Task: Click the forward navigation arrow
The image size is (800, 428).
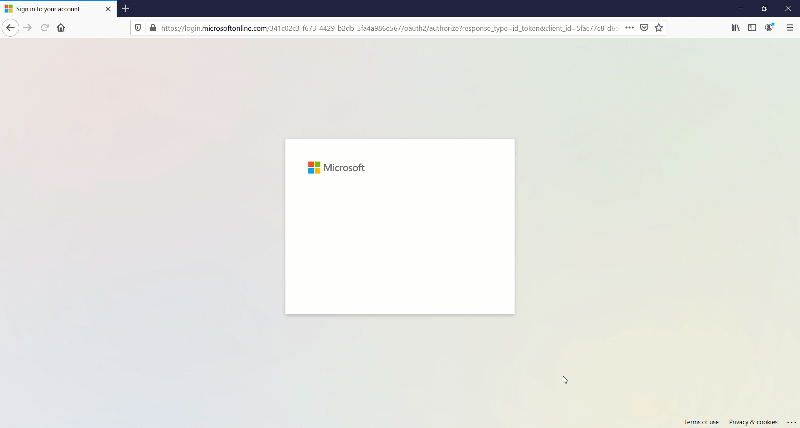Action: coord(28,28)
